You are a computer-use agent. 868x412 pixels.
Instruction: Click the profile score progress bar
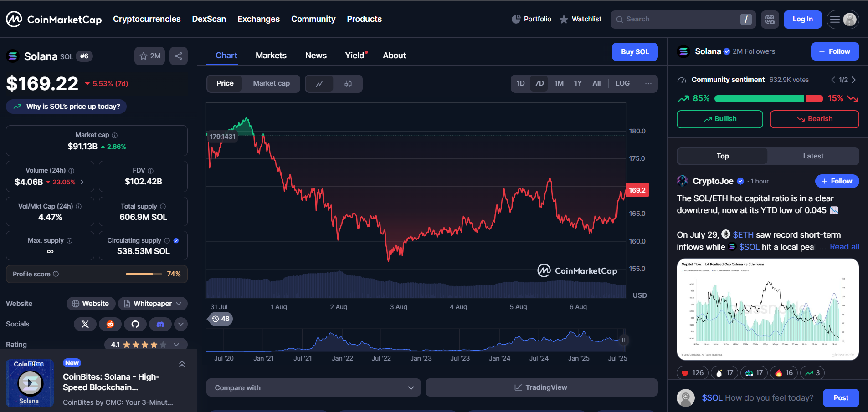(x=144, y=274)
